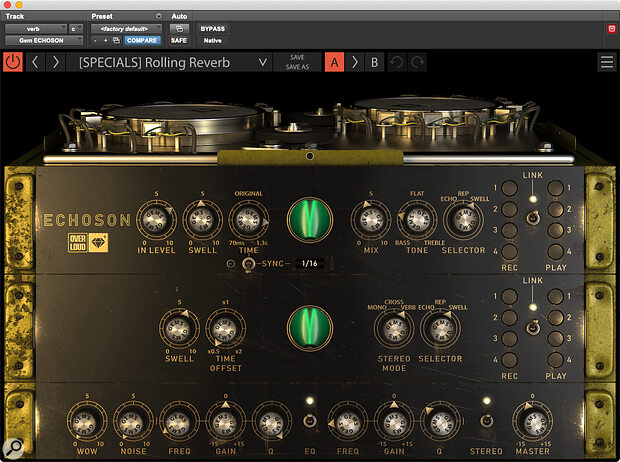Toggle the SYNC switch
The height and width of the screenshot is (462, 620).
pos(248,264)
